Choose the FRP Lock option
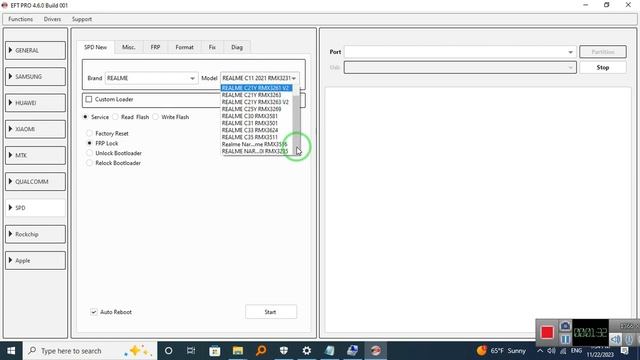640x360 pixels. [x=89, y=143]
